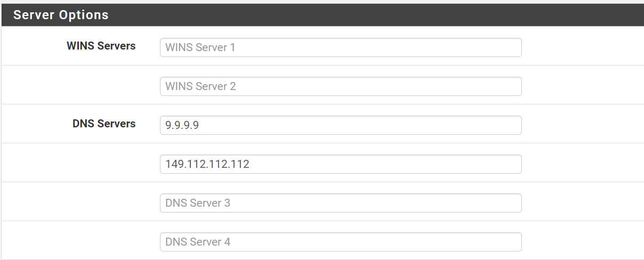Click the WINS Server 1 placeholder text
The width and height of the screenshot is (644, 260).
pyautogui.click(x=200, y=47)
